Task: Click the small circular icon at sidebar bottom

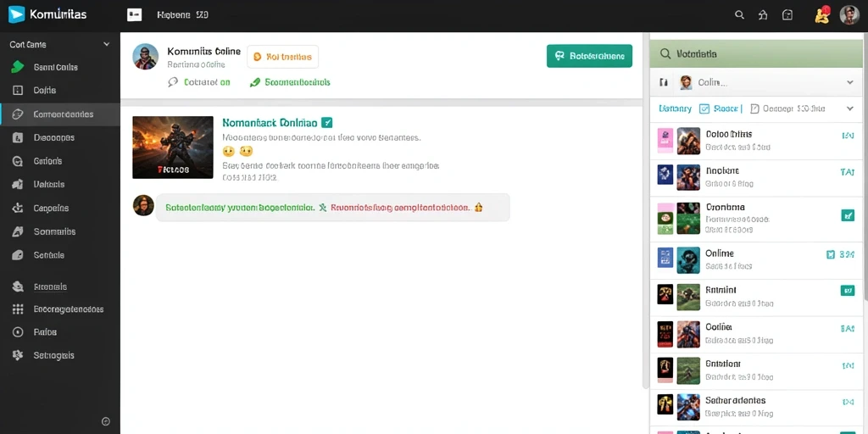Action: pyautogui.click(x=106, y=421)
